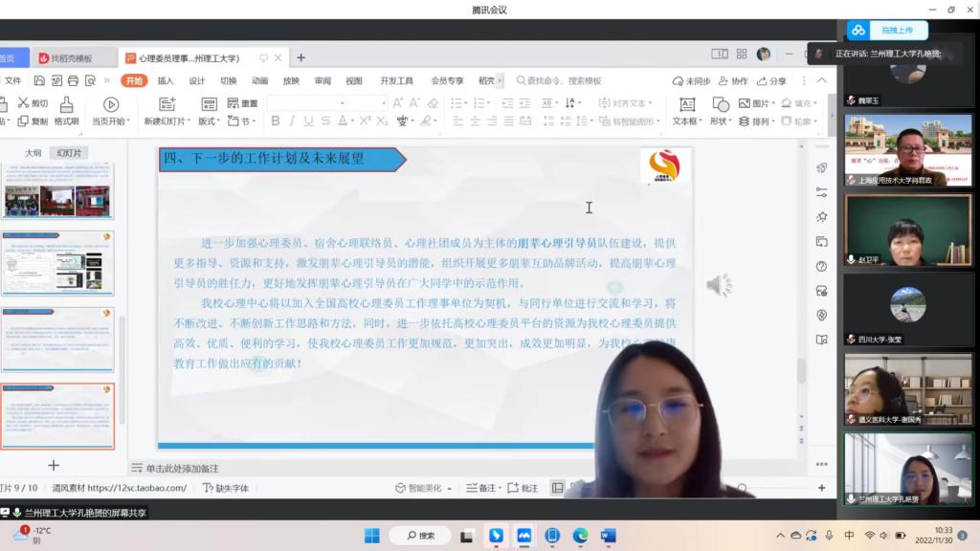Open Word from the taskbar
Screen dimensions: 980x551
pos(608,536)
